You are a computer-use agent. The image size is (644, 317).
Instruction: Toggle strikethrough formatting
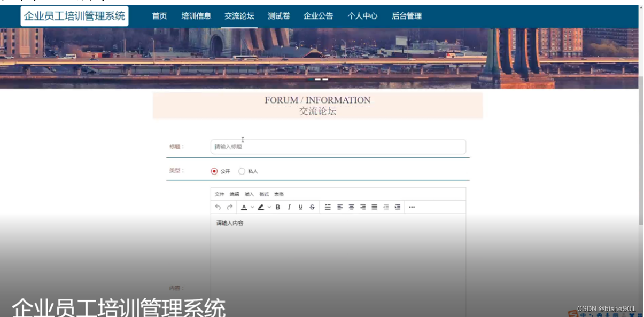click(x=312, y=207)
